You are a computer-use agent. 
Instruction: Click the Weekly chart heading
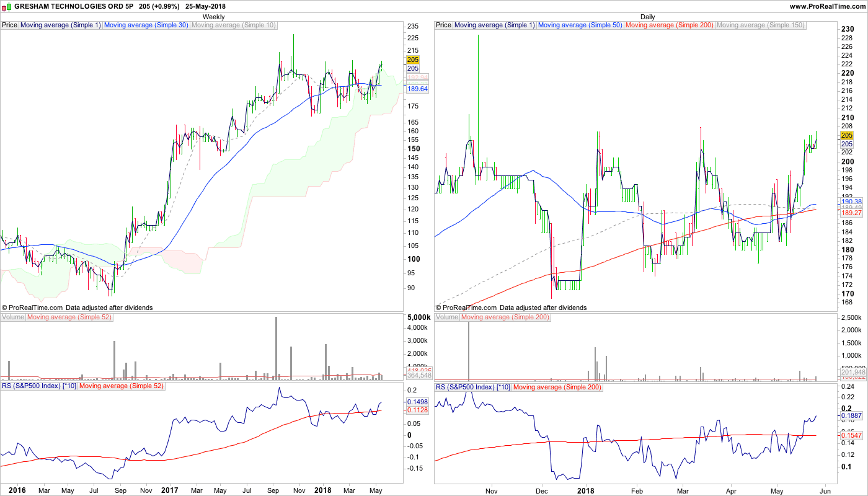[214, 17]
